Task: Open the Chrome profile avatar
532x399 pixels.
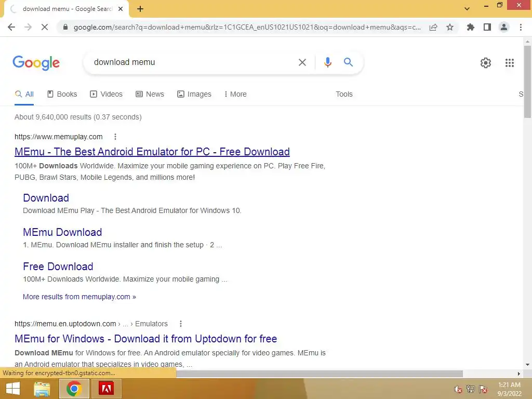Action: click(x=504, y=27)
